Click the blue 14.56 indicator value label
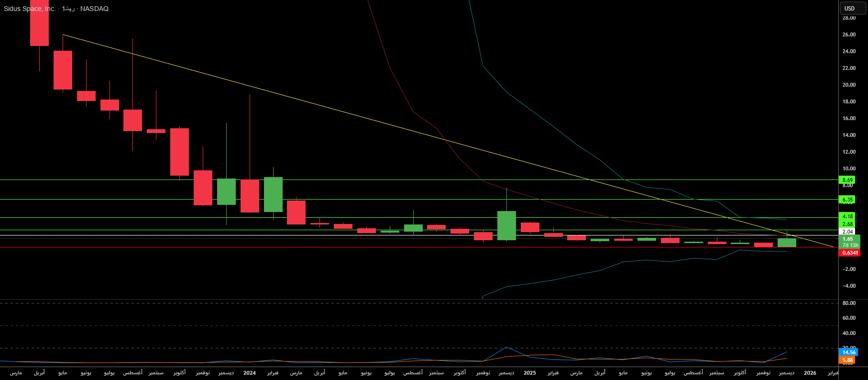 pyautogui.click(x=848, y=352)
